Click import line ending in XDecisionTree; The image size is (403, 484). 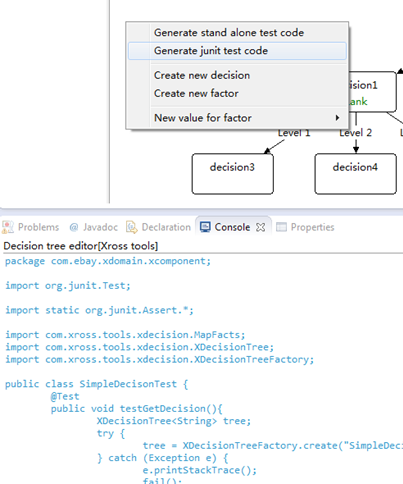pyautogui.click(x=139, y=347)
